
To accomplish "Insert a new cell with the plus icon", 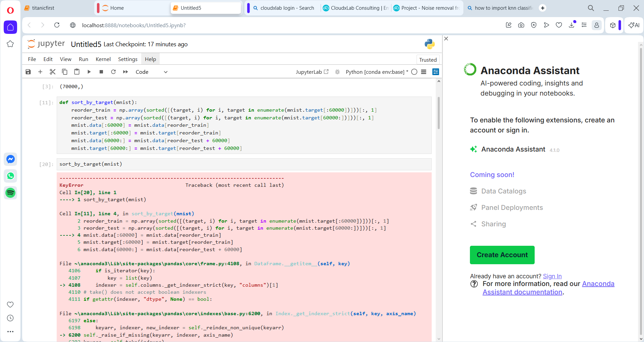I will tap(40, 72).
